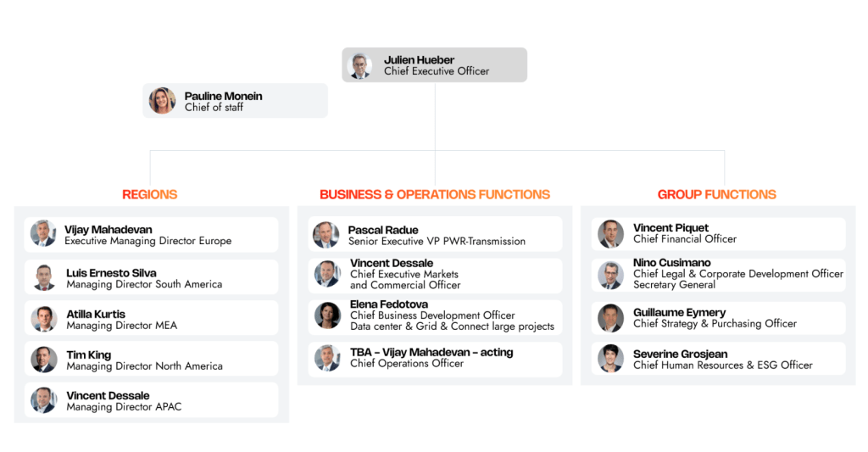Image resolution: width=868 pixels, height=452 pixels.
Task: Select the BUSINESS & OPERATIONS FUNCTIONS heading
Action: pyautogui.click(x=435, y=194)
